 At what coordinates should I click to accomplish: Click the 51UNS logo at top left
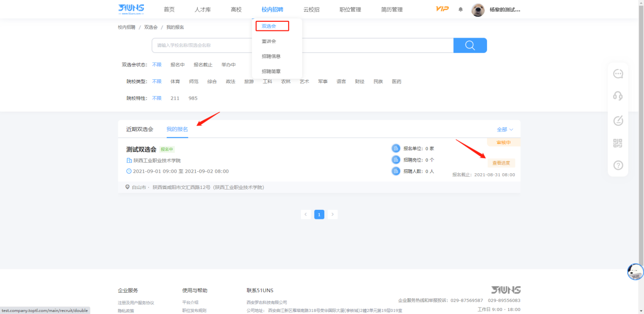131,9
